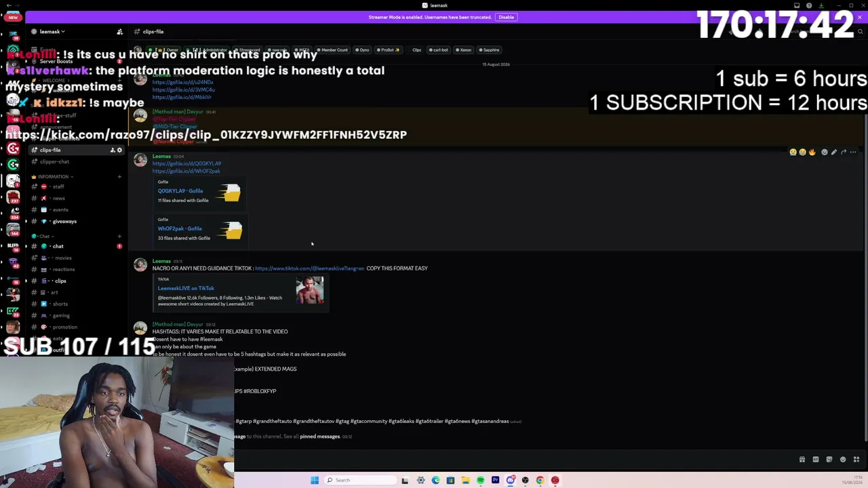This screenshot has width=868, height=488.
Task: Open clips-file channel settings gear
Action: 120,150
